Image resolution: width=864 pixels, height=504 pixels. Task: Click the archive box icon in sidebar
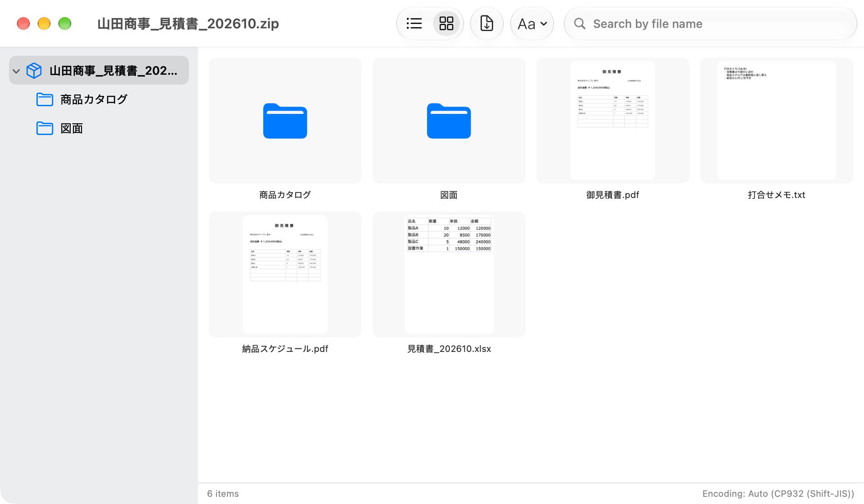[34, 71]
